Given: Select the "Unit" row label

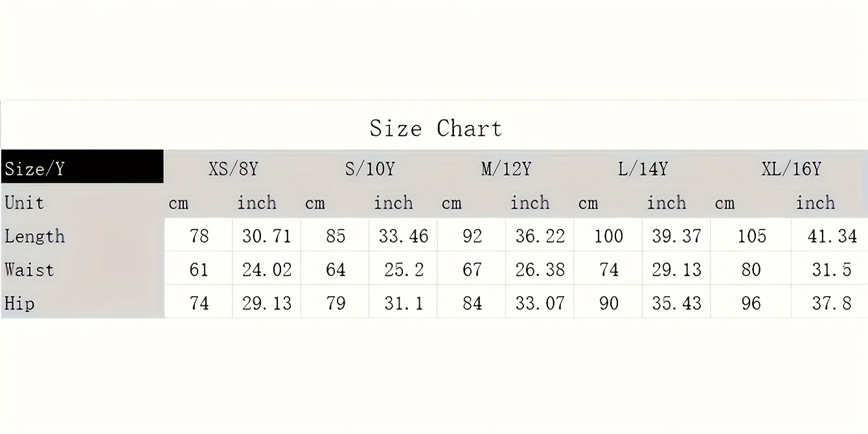Looking at the screenshot, I should [25, 203].
